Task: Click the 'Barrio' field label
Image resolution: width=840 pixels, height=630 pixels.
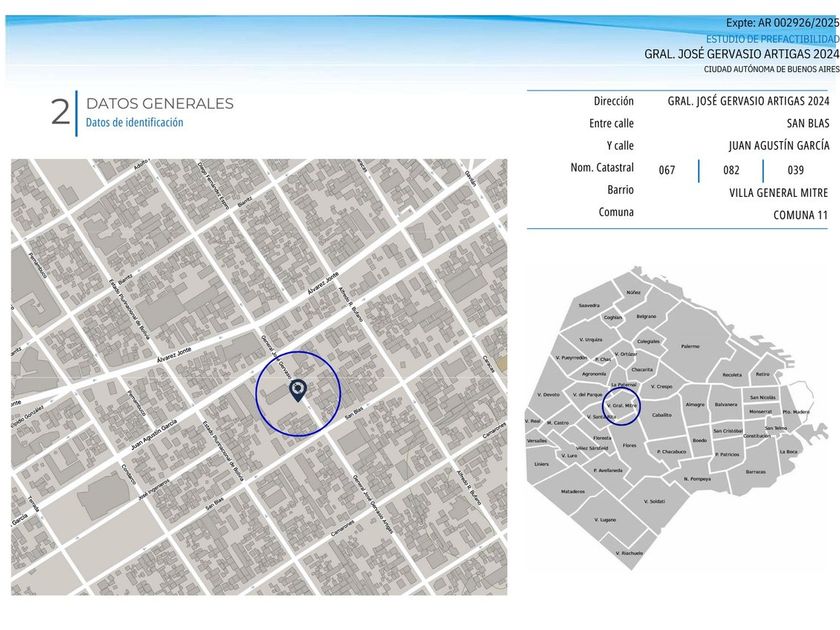Action: point(620,190)
